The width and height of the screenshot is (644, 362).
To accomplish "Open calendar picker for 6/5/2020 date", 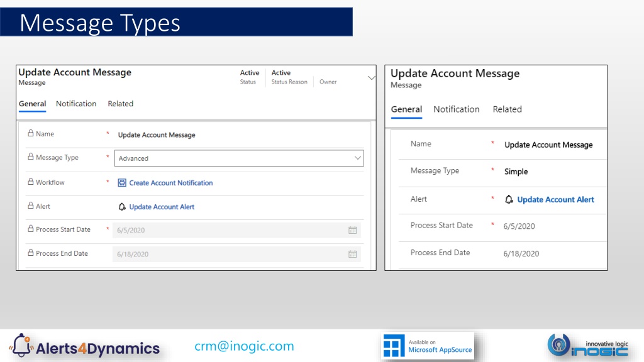I will click(352, 230).
